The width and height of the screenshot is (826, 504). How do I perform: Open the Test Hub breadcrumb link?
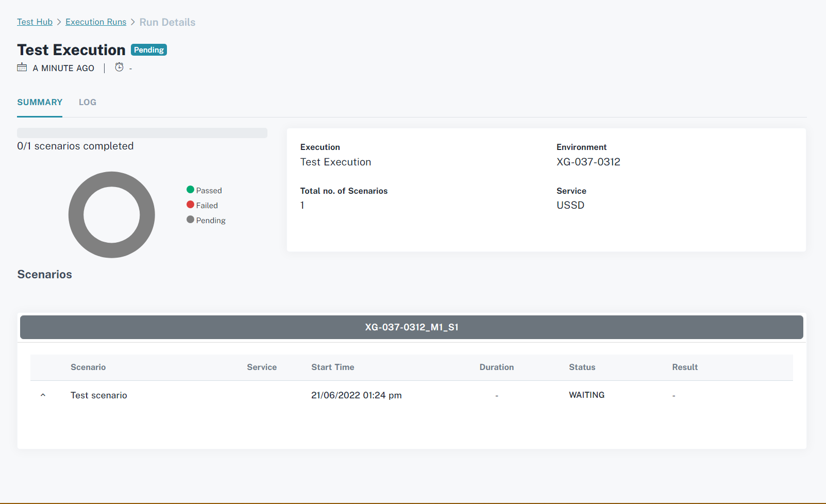coord(35,22)
